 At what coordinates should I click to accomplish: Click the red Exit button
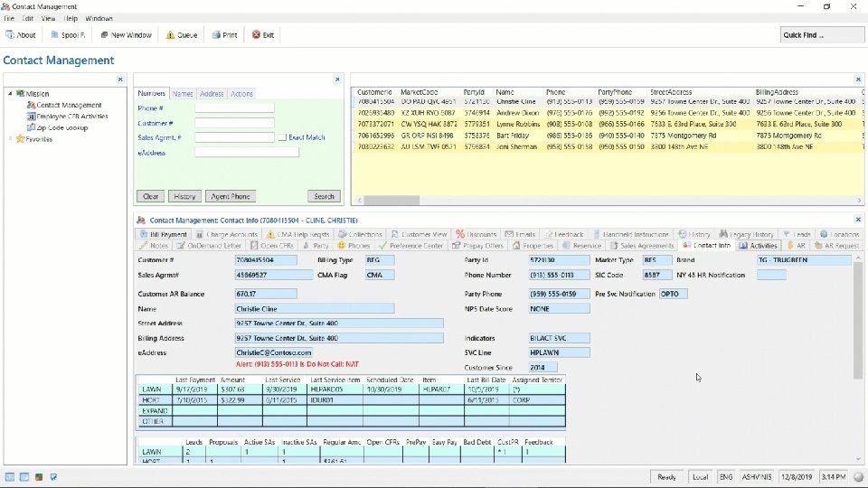click(263, 35)
